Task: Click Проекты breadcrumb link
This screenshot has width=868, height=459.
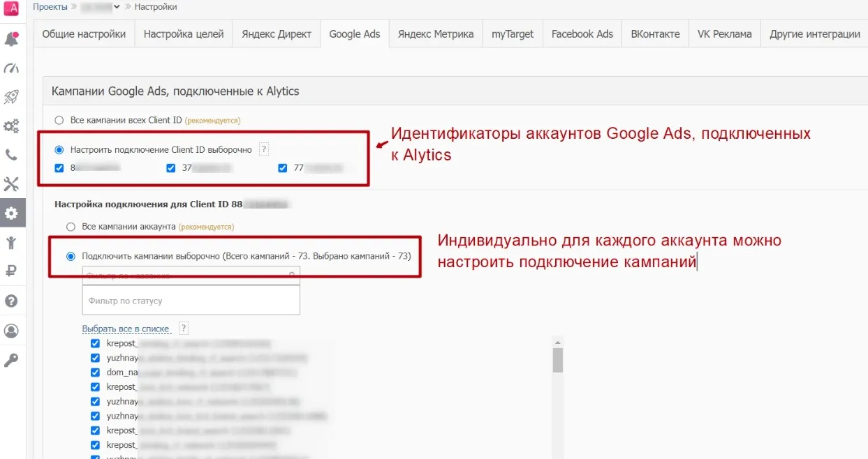Action: tap(50, 7)
